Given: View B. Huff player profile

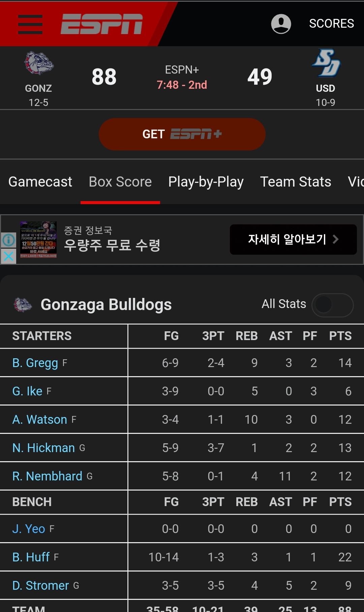Looking at the screenshot, I should 31,557.
